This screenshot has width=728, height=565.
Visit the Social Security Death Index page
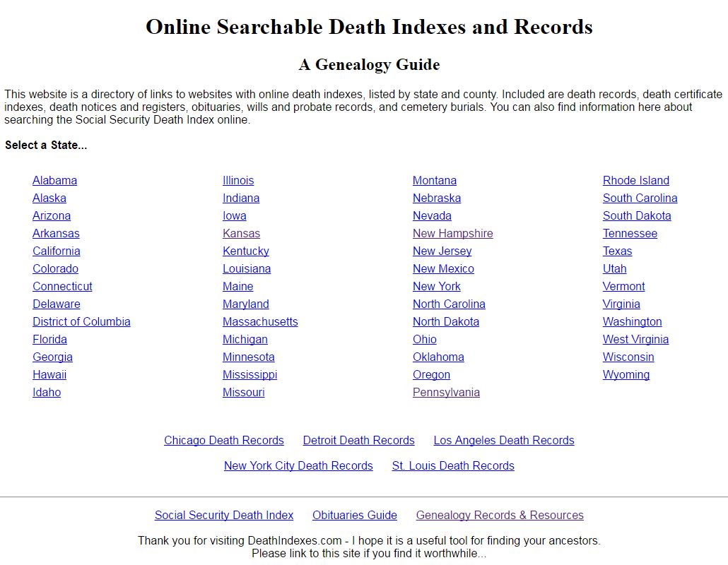pyautogui.click(x=224, y=515)
